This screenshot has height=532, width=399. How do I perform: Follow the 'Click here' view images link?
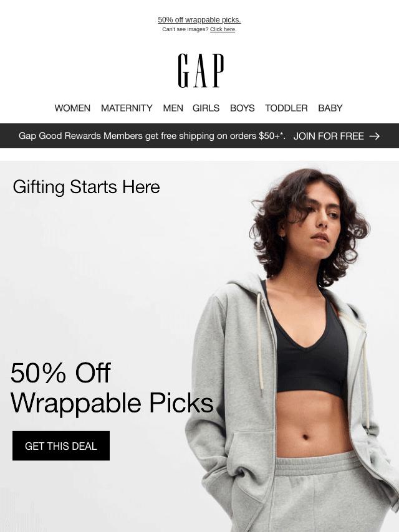click(x=223, y=29)
